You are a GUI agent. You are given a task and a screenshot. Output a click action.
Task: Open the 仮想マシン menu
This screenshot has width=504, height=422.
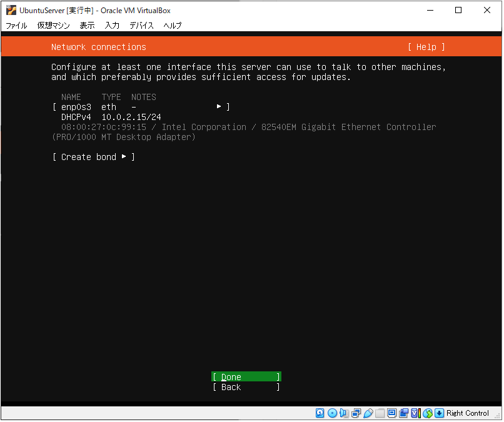click(53, 26)
